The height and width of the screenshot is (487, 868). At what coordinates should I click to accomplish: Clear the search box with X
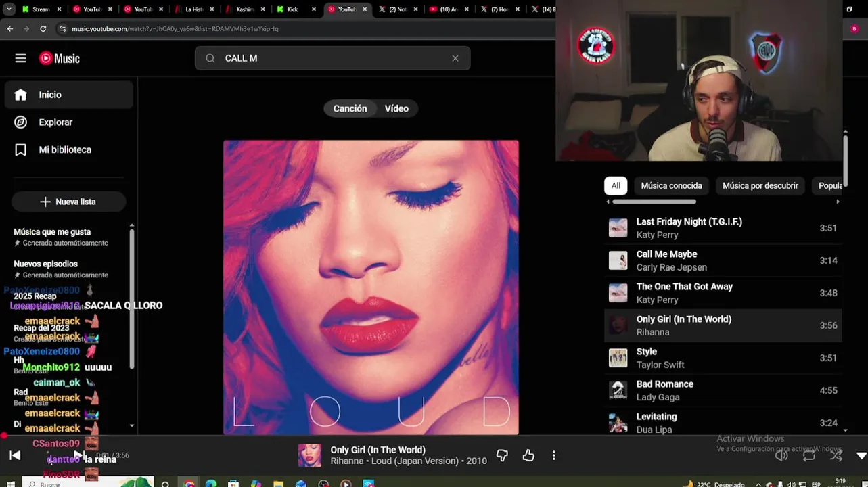pyautogui.click(x=455, y=58)
